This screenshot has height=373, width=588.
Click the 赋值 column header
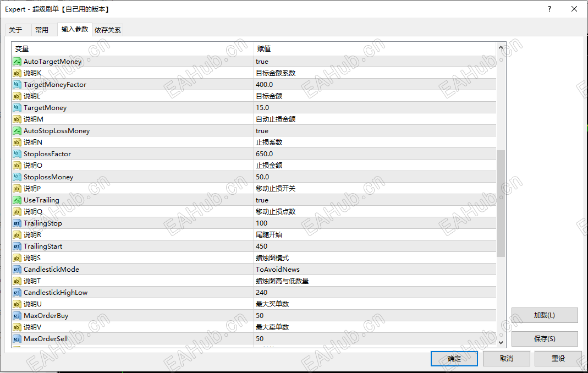[x=375, y=49]
